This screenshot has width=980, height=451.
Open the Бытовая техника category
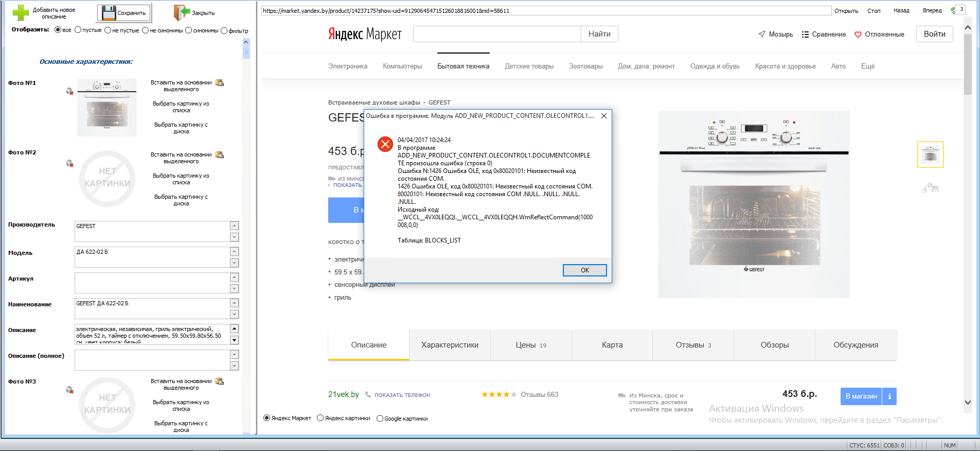tap(464, 66)
